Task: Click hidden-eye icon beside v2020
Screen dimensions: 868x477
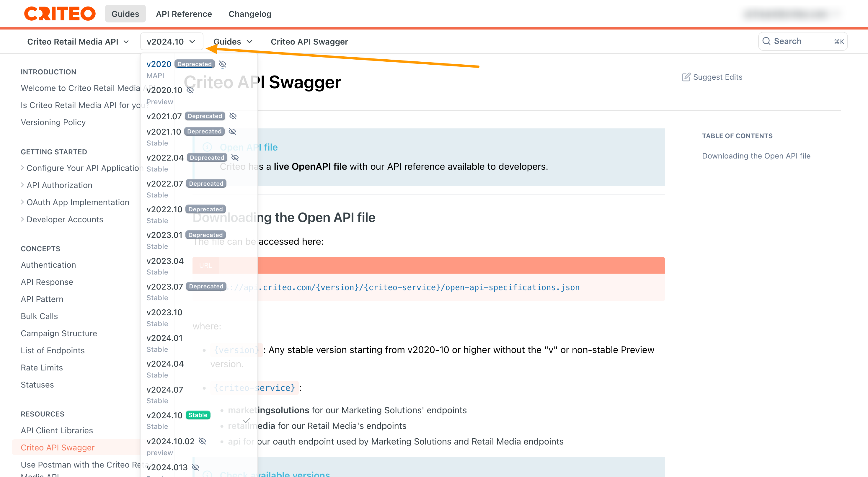Action: (222, 64)
